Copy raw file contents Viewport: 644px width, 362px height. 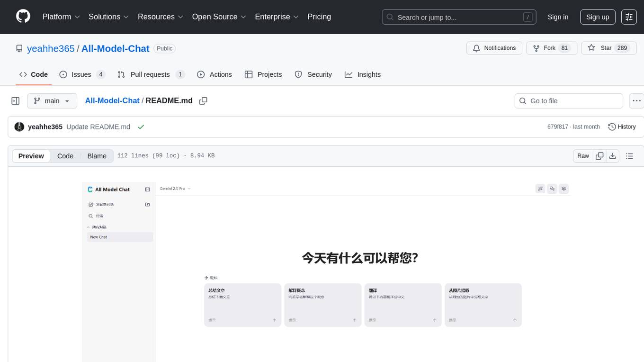pyautogui.click(x=599, y=156)
